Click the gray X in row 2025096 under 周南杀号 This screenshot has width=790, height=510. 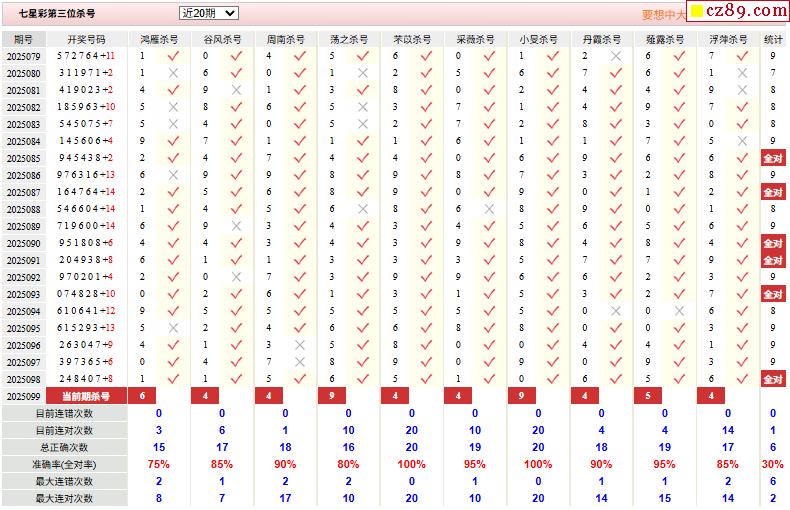(300, 345)
